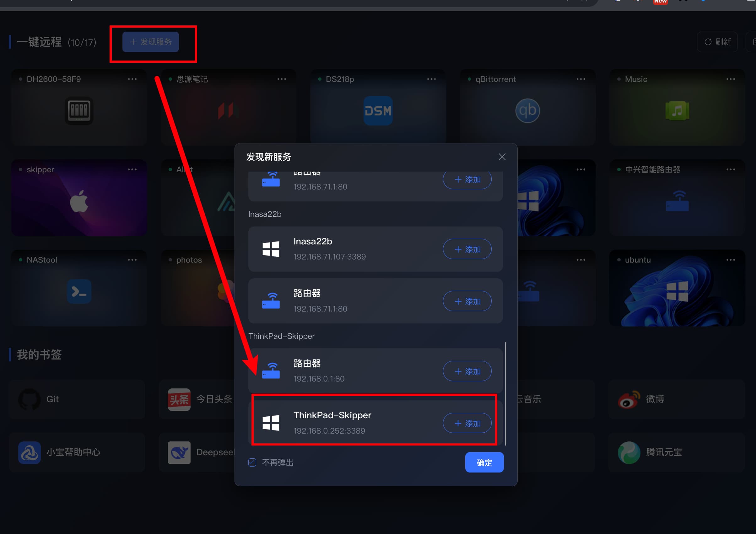This screenshot has height=534, width=756.
Task: Click the NAStool terminal icon
Action: 79,291
